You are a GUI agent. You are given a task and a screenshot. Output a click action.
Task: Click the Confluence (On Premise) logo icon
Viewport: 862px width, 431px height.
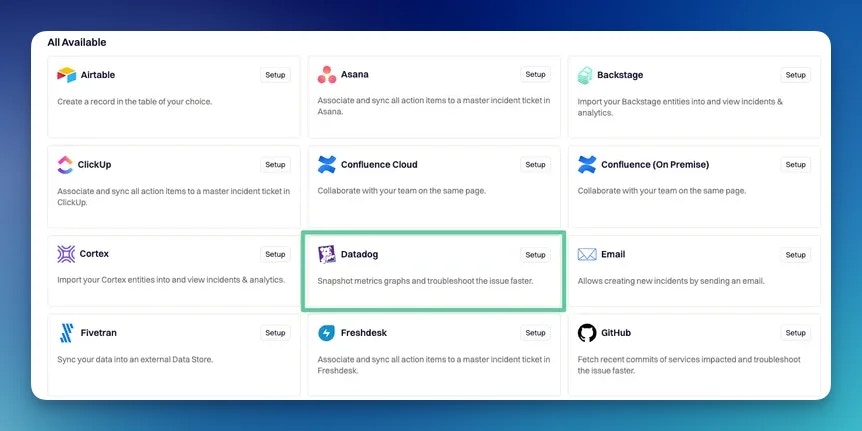click(x=587, y=164)
